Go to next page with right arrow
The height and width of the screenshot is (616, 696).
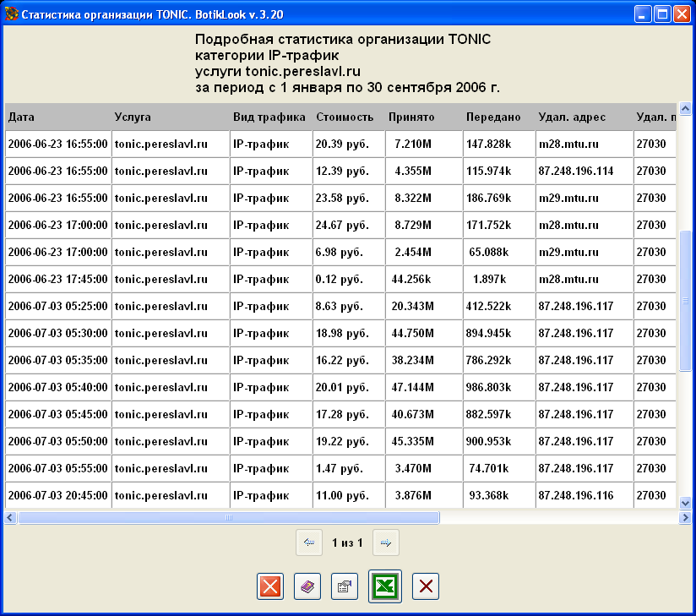(386, 542)
